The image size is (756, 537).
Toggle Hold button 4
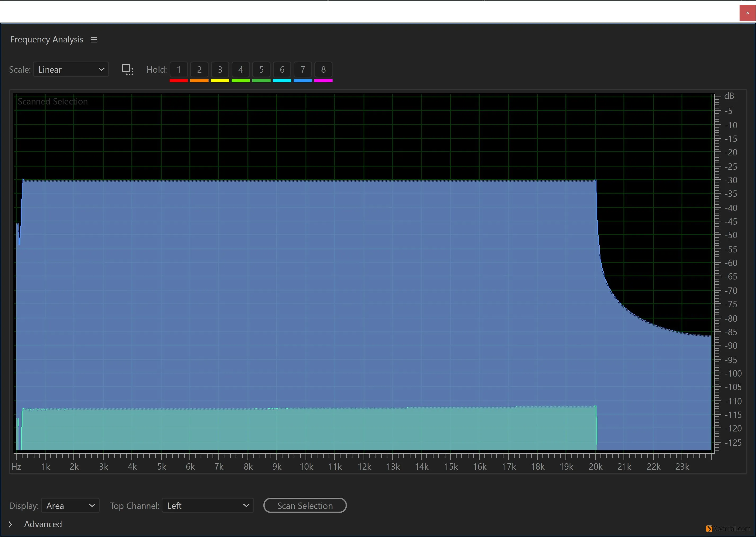(241, 69)
